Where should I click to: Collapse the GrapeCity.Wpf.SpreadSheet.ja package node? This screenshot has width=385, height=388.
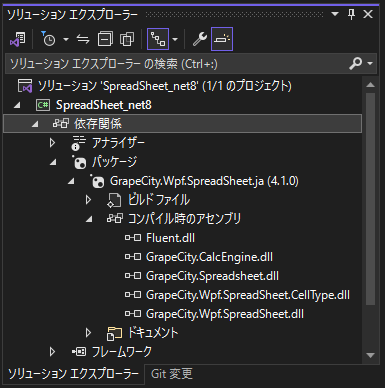point(71,182)
